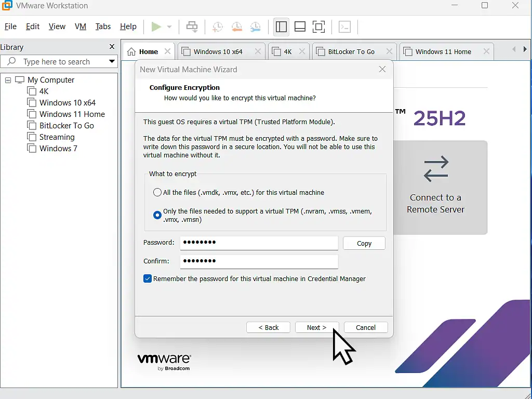Enable encrypting all VM files
Viewport: 532px width, 399px height.
point(157,192)
